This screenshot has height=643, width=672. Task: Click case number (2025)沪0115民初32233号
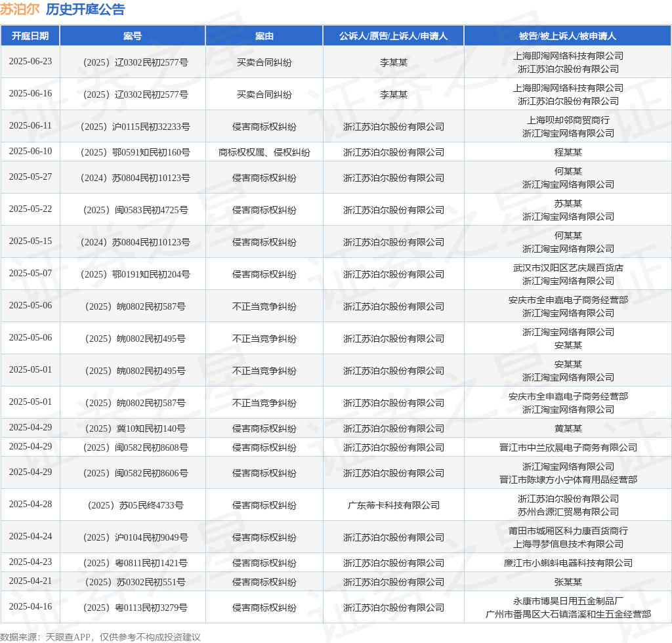pyautogui.click(x=135, y=127)
